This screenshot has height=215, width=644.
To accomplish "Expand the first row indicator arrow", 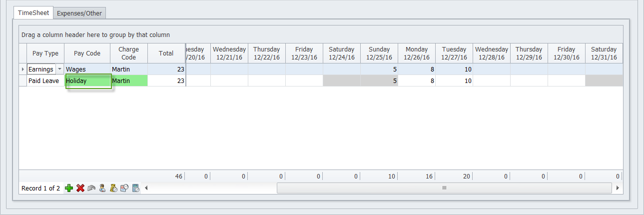I will click(22, 69).
